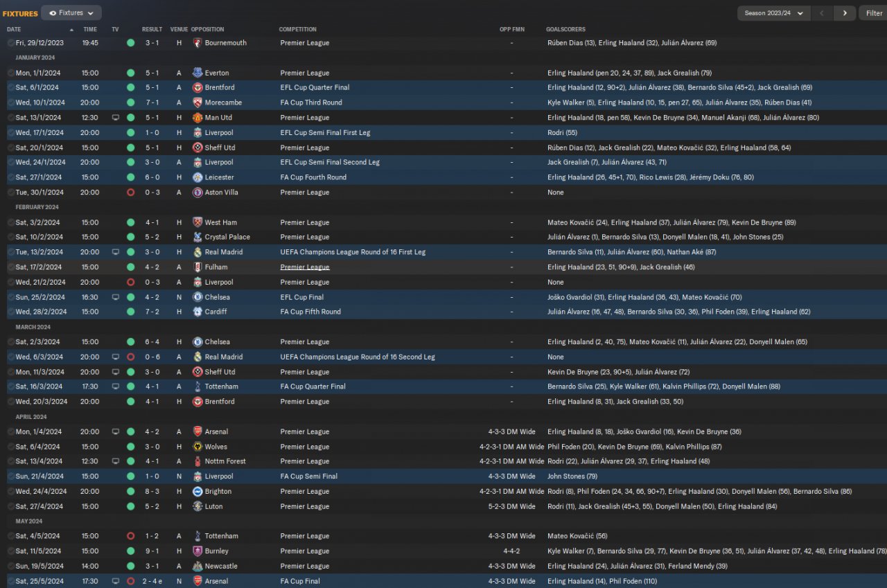Click the TV icon on the Man Utd row
This screenshot has width=887, height=588.
coord(115,118)
